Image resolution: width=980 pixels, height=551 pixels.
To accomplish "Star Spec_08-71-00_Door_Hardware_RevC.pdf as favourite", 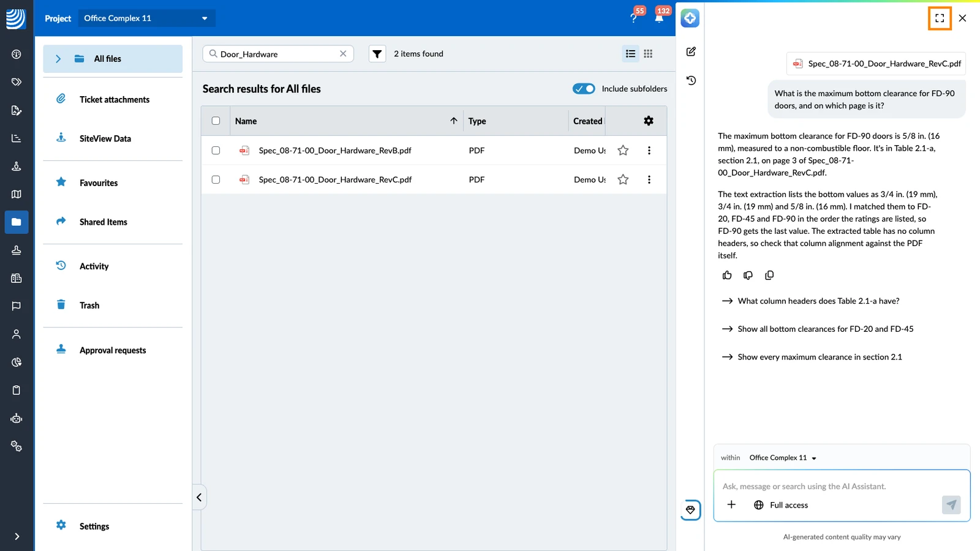I will [623, 179].
